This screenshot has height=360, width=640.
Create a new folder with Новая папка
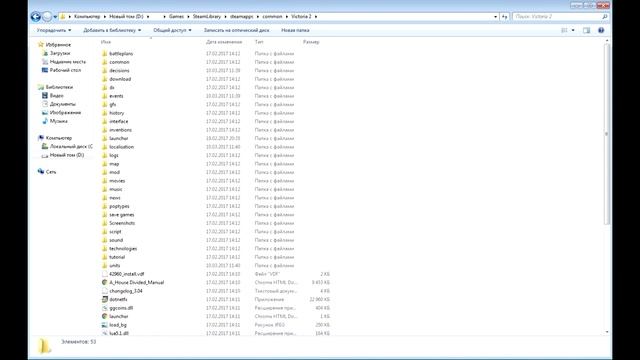(295, 30)
